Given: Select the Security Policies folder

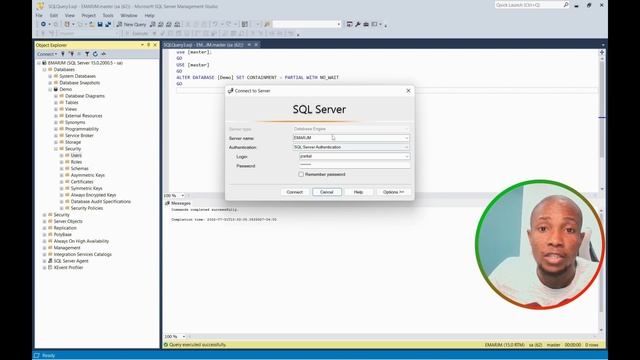Looking at the screenshot, I should click(x=87, y=208).
